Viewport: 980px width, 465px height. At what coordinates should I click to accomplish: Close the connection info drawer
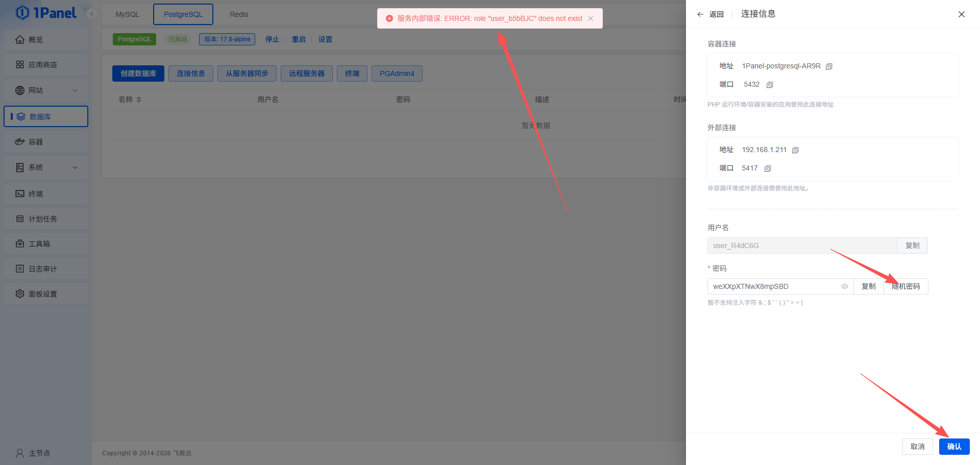pos(961,14)
